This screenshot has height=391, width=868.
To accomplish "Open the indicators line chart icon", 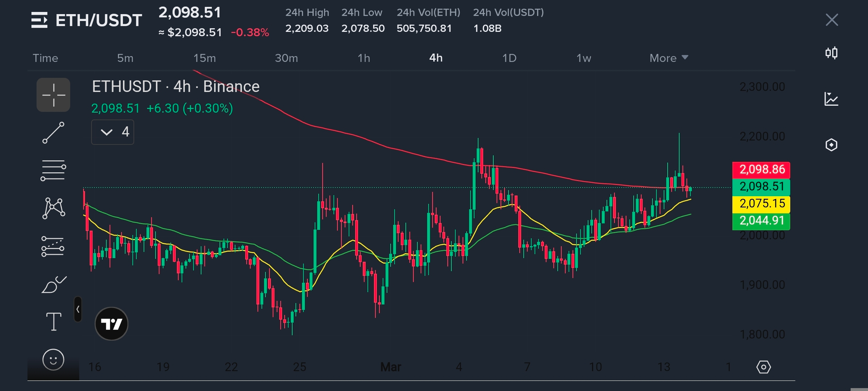I will tap(831, 99).
